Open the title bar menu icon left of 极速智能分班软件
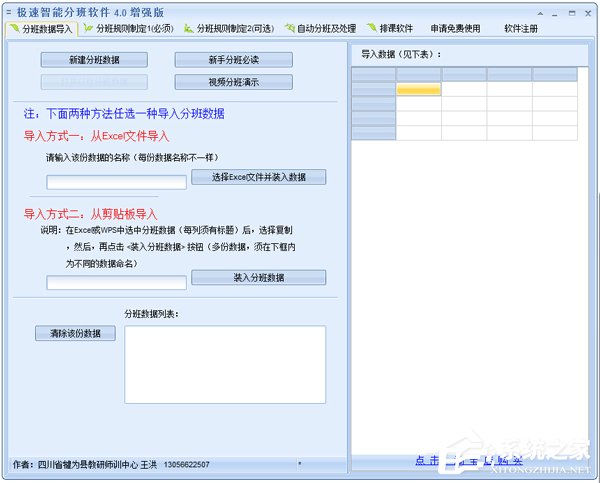The height and width of the screenshot is (483, 600). tap(9, 13)
